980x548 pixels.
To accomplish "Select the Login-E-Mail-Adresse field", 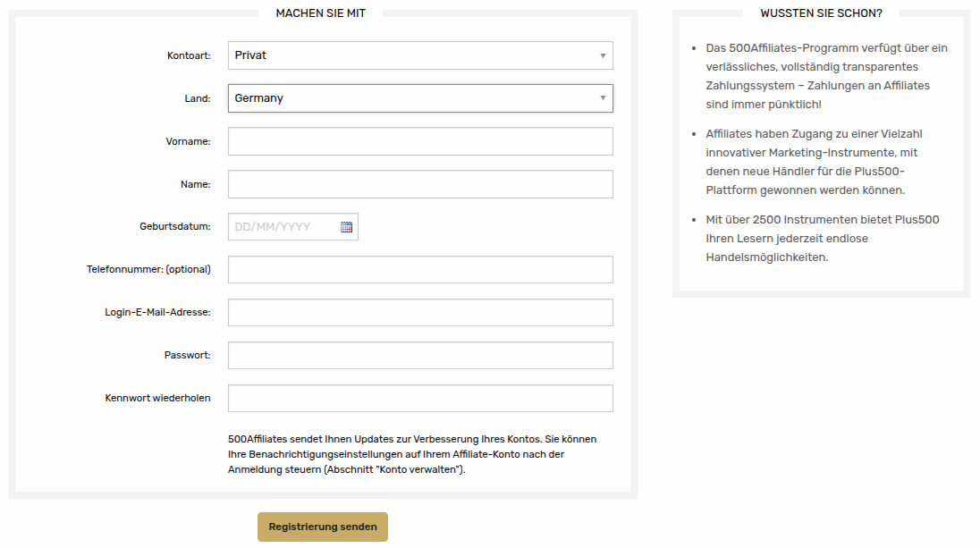I will click(x=420, y=312).
